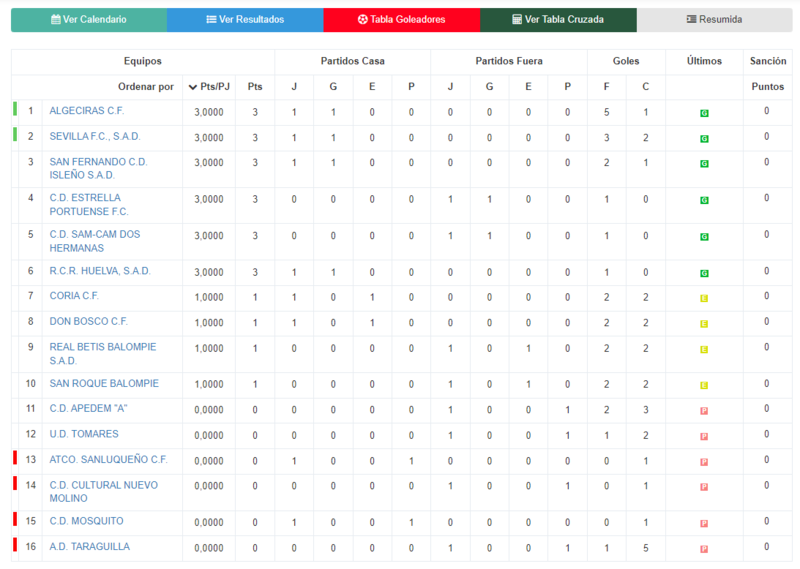Click red P result icon for ATCO. SANLUQUEÑO

click(x=704, y=462)
